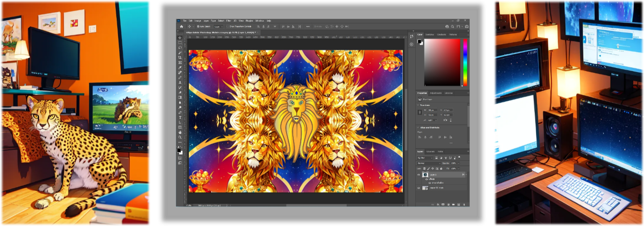Open the Search icon at top right

[x=453, y=27]
